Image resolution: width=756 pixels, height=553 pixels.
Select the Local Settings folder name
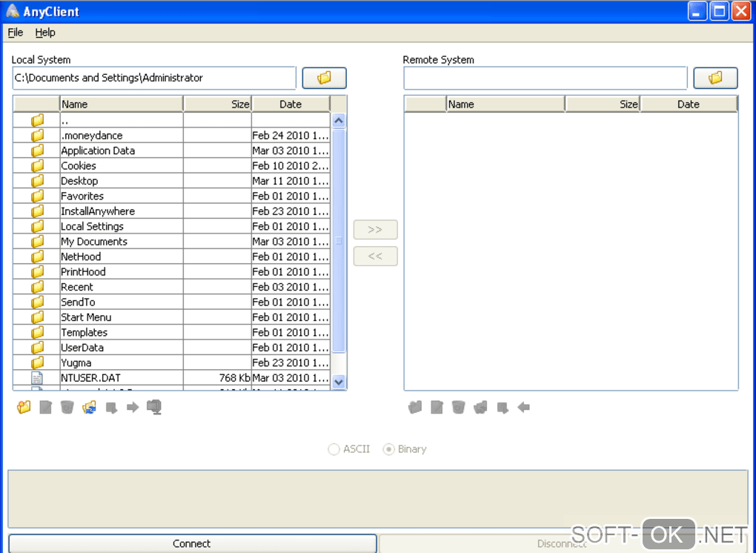pyautogui.click(x=92, y=227)
